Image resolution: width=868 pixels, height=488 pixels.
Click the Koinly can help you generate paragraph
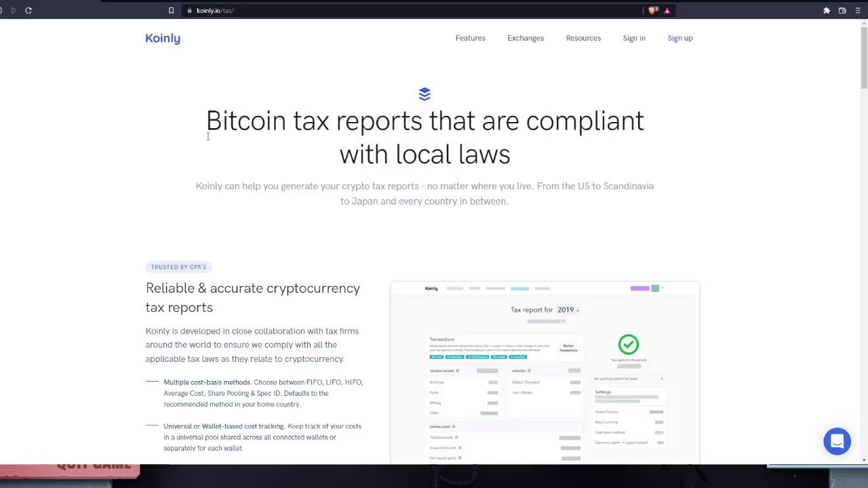(x=425, y=193)
